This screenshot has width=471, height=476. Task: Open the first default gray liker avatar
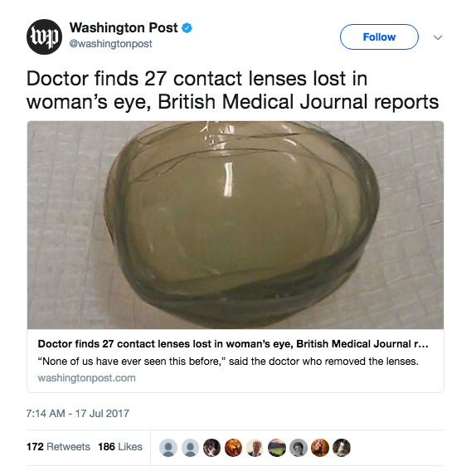(x=168, y=448)
